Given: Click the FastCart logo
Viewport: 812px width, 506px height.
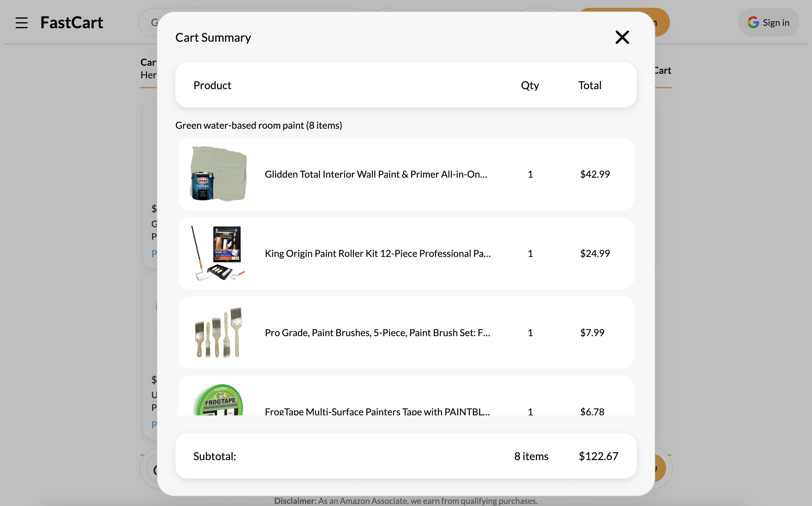Looking at the screenshot, I should pos(72,22).
